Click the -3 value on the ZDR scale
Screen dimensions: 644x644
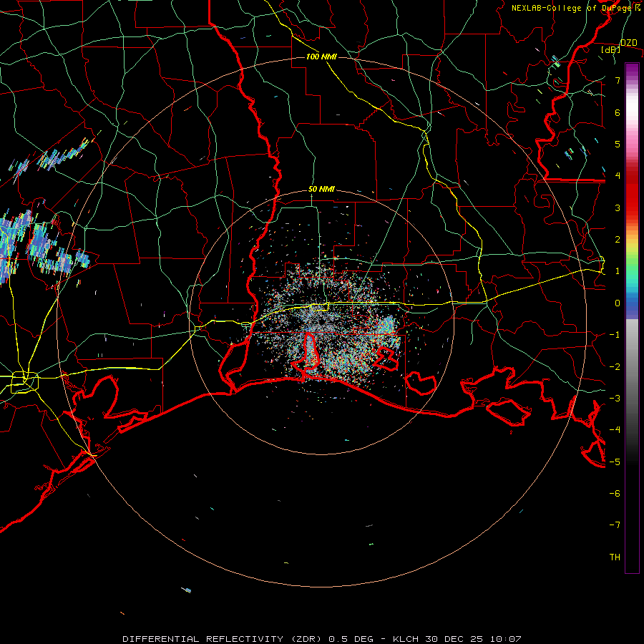point(615,399)
